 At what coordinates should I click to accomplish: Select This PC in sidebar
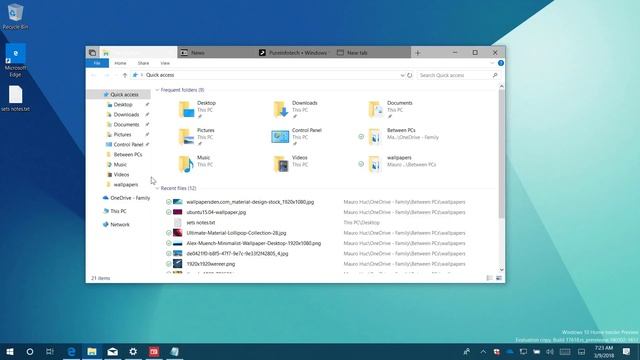pos(119,211)
